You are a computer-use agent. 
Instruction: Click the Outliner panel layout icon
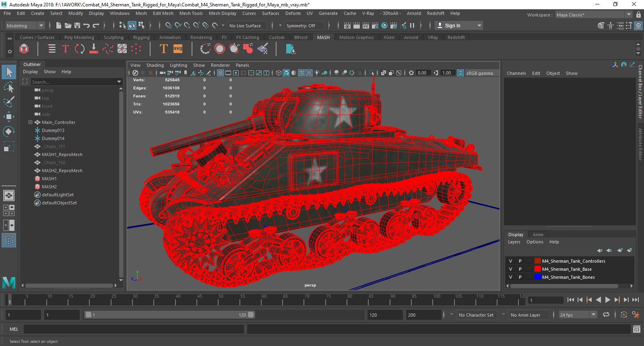coord(9,240)
